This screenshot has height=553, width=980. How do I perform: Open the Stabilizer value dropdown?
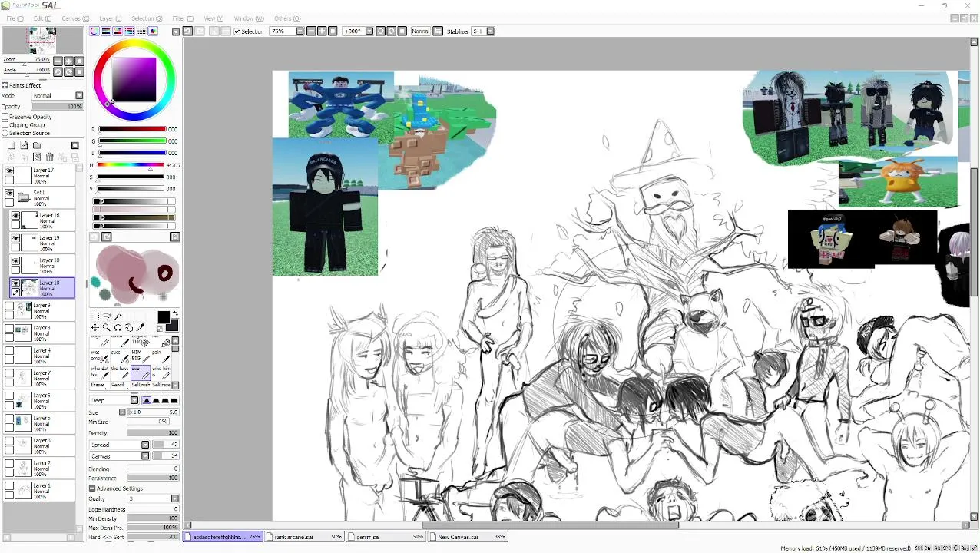click(490, 31)
